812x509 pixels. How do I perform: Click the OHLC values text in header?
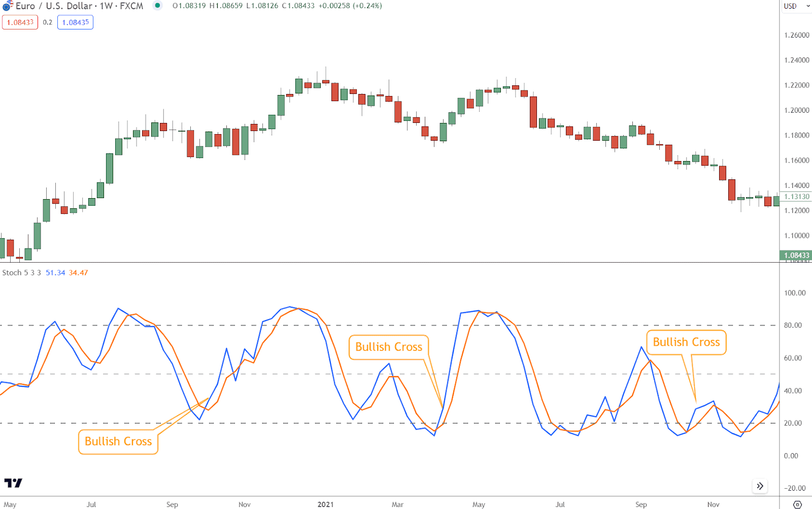(x=277, y=6)
